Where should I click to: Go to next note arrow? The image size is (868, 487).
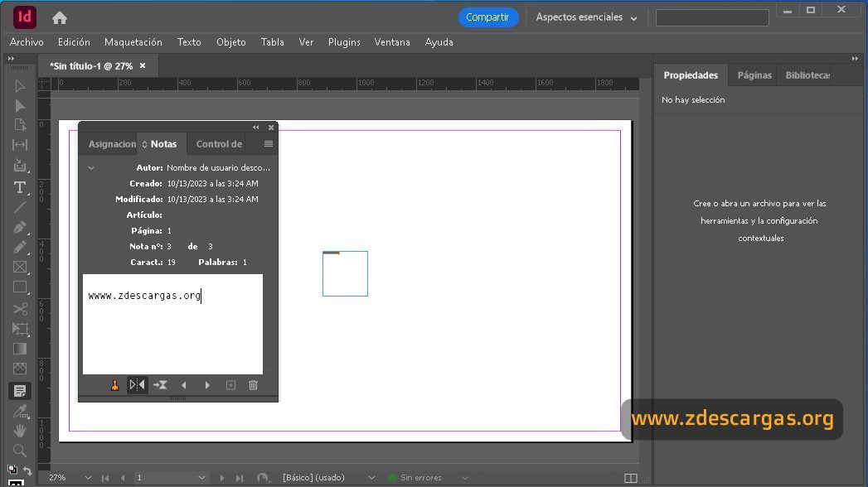click(207, 385)
